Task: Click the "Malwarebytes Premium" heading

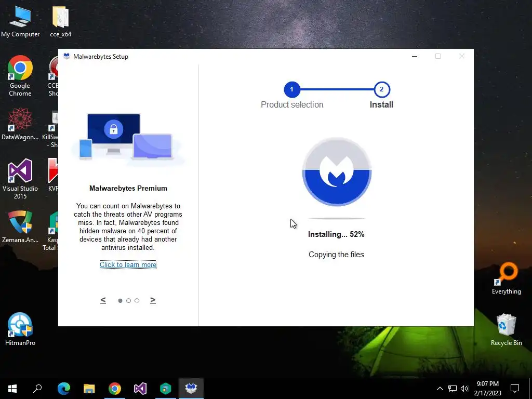Action: pyautogui.click(x=128, y=188)
